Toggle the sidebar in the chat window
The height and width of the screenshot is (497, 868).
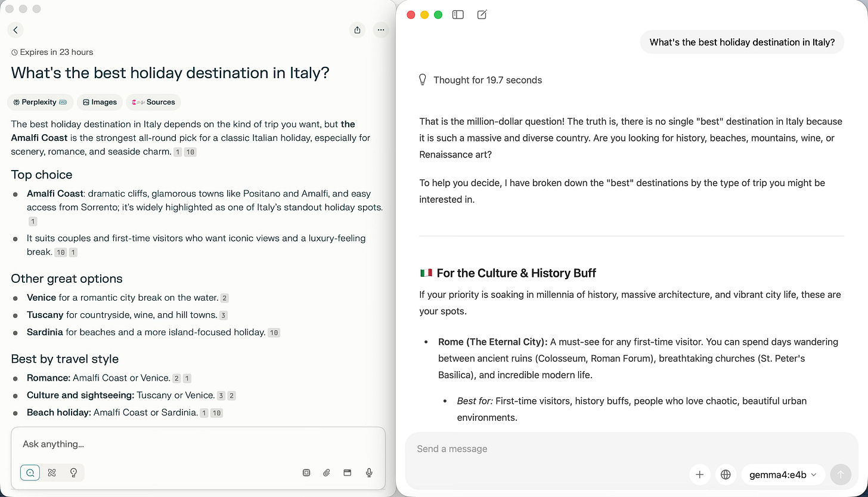tap(458, 15)
